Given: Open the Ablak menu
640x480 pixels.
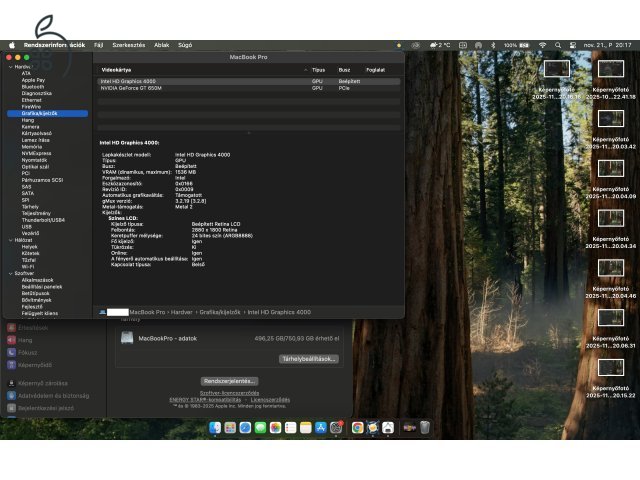Looking at the screenshot, I should click(x=162, y=45).
